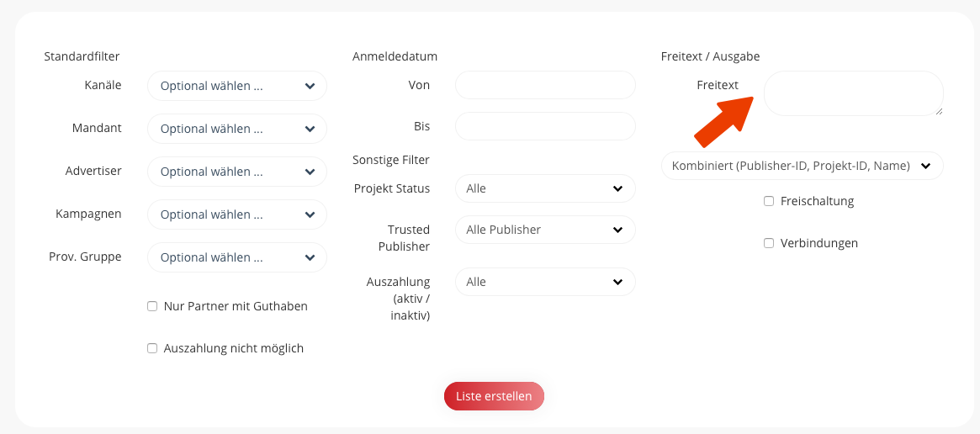Open the Kombiniert search-mode dropdown
The width and height of the screenshot is (980, 434).
click(x=802, y=166)
